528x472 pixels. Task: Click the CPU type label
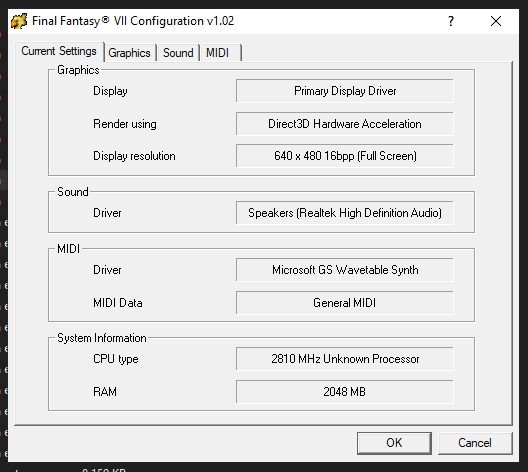tap(116, 359)
